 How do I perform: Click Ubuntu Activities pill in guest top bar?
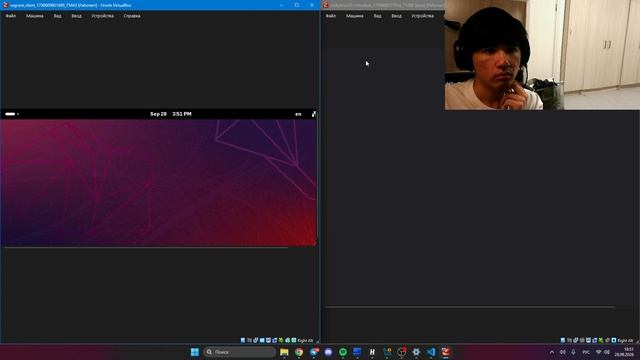pos(11,114)
